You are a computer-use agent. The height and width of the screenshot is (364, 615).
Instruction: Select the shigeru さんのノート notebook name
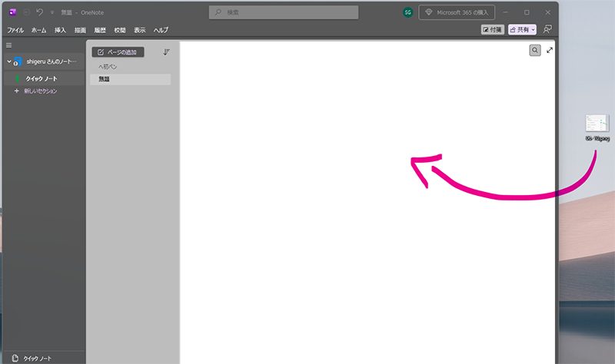click(51, 61)
